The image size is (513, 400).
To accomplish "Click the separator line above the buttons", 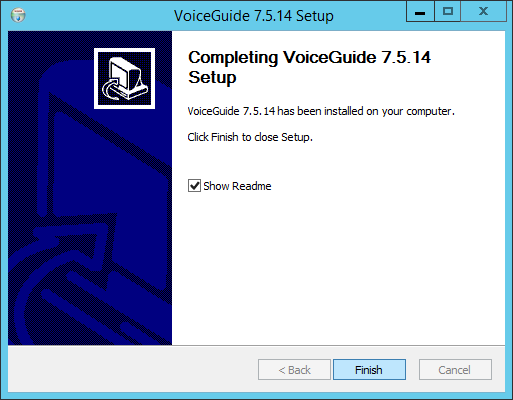I will pos(256,345).
